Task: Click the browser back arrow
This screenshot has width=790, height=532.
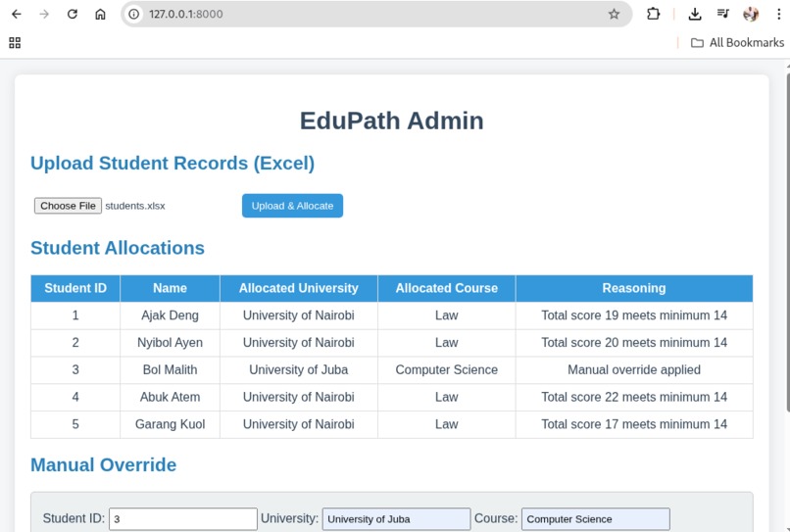Action: [x=16, y=14]
